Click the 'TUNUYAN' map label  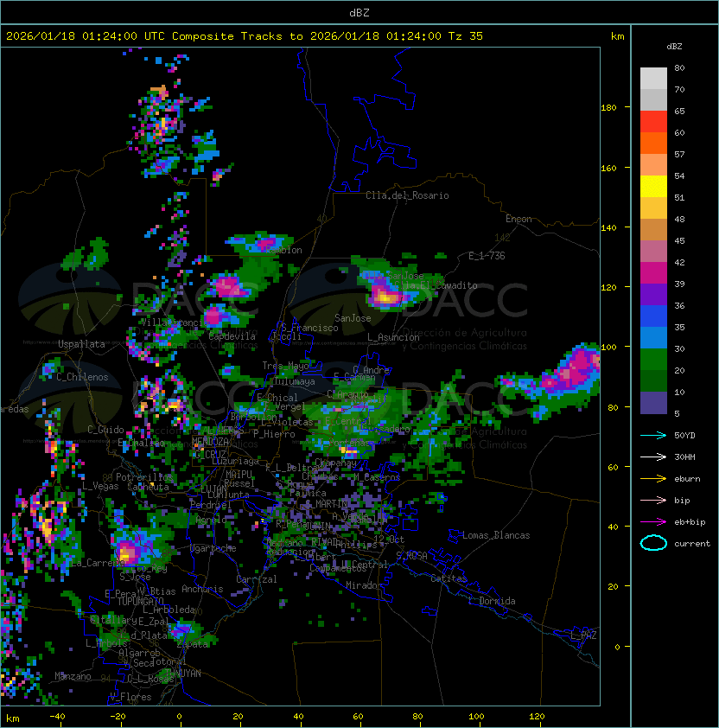click(183, 674)
